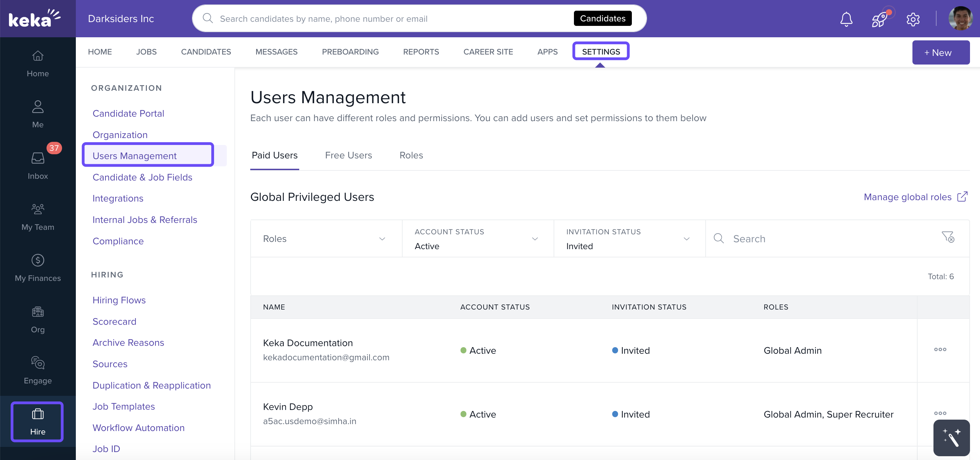This screenshot has width=980, height=460.
Task: Open My Finances sidebar icon
Action: [x=38, y=268]
